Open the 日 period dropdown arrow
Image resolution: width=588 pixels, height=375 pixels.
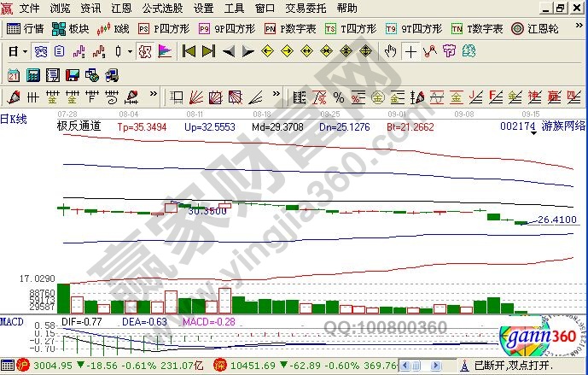coord(25,51)
